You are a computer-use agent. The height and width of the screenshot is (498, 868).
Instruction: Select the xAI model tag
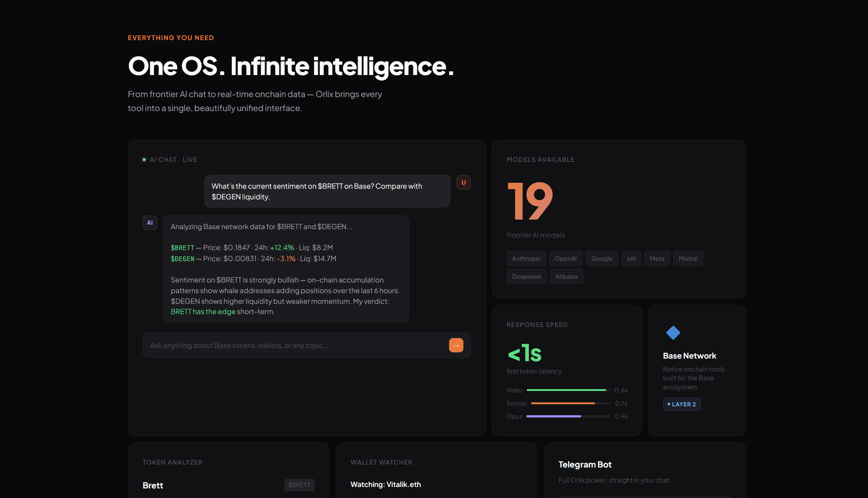click(631, 259)
